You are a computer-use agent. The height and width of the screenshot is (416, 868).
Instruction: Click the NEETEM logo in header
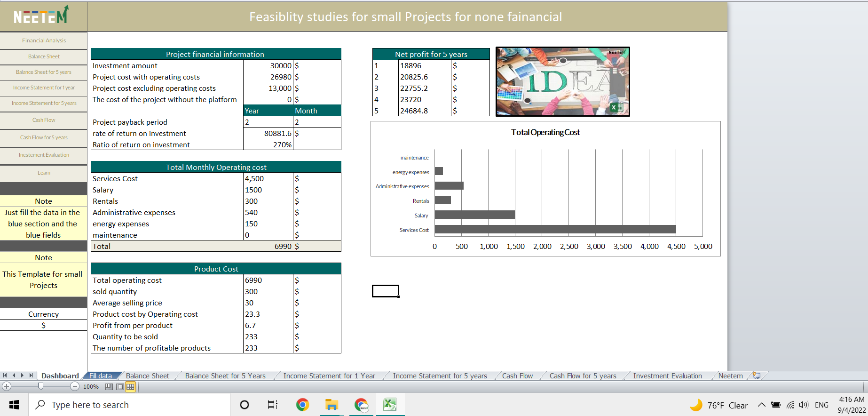point(41,16)
